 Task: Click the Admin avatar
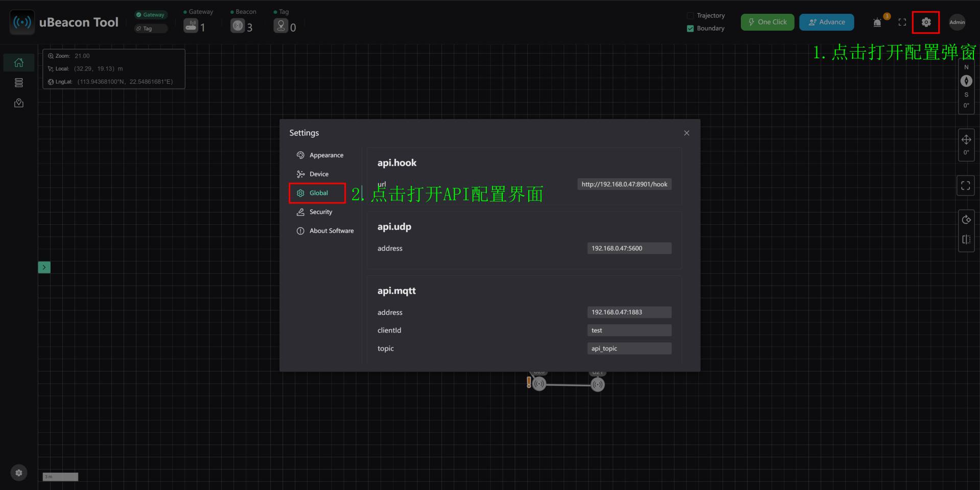coord(957,22)
